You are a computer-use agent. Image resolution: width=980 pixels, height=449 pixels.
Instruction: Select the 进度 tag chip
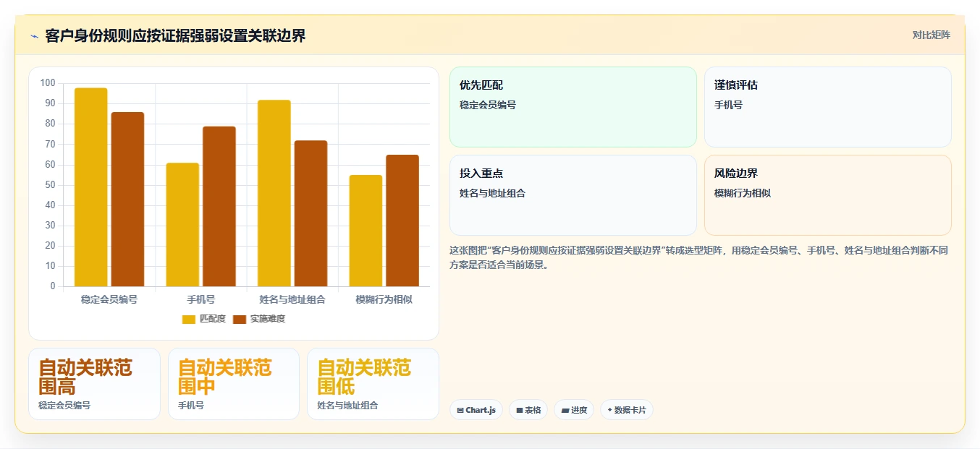point(574,410)
